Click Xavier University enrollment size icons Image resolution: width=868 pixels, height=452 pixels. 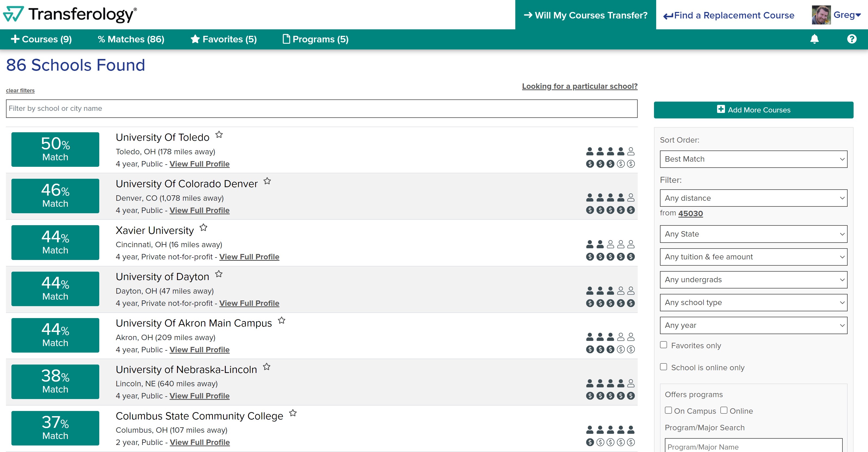tap(610, 244)
